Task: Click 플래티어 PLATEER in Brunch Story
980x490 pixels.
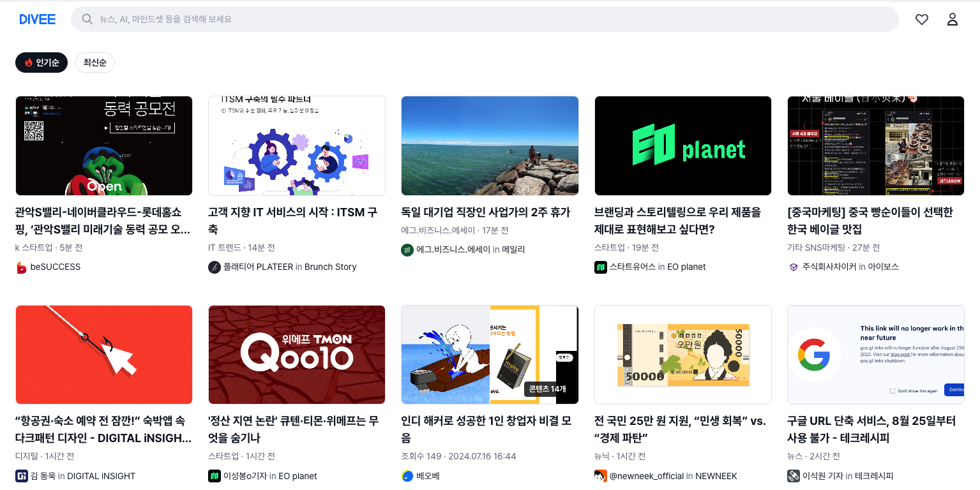Action: pyautogui.click(x=290, y=267)
